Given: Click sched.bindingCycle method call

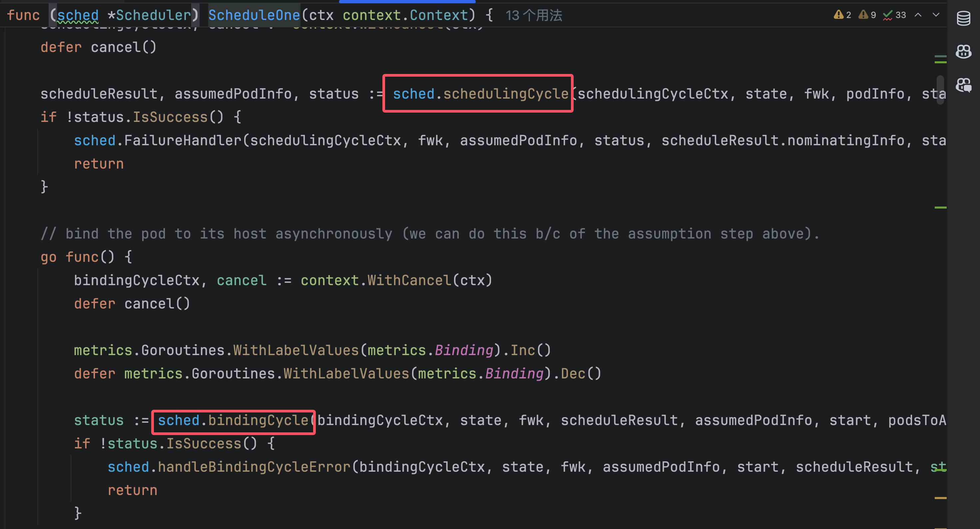Looking at the screenshot, I should 233,420.
